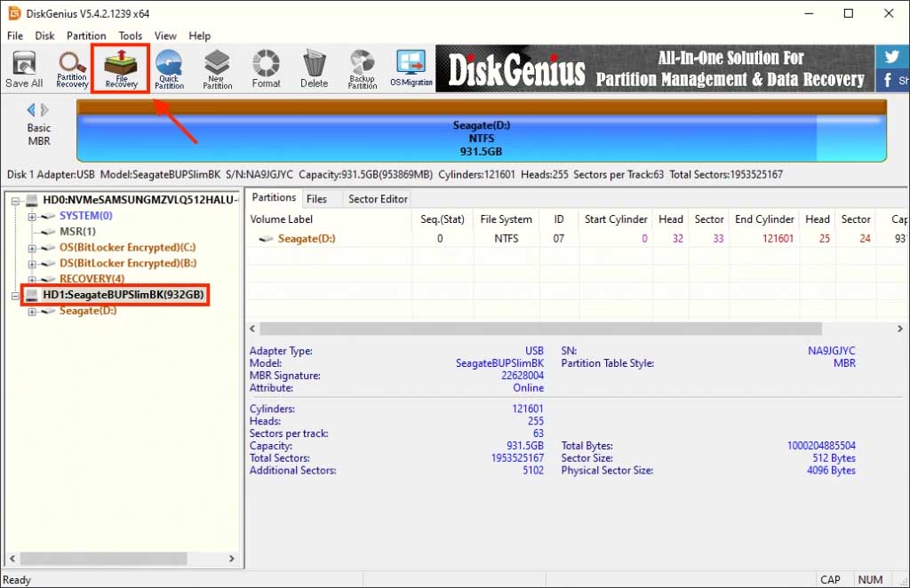910x588 pixels.
Task: Select HD0:NVMeSAMSUNG disk in tree
Action: coord(140,200)
